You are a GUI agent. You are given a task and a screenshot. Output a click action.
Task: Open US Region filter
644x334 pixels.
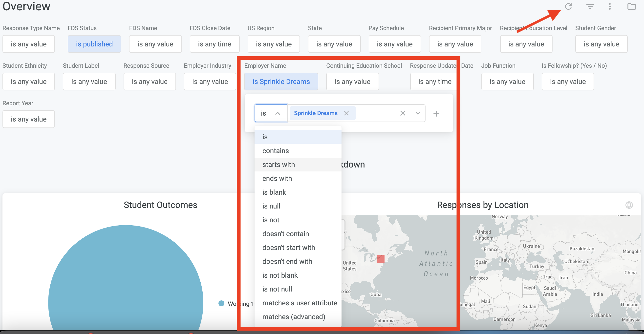point(274,44)
